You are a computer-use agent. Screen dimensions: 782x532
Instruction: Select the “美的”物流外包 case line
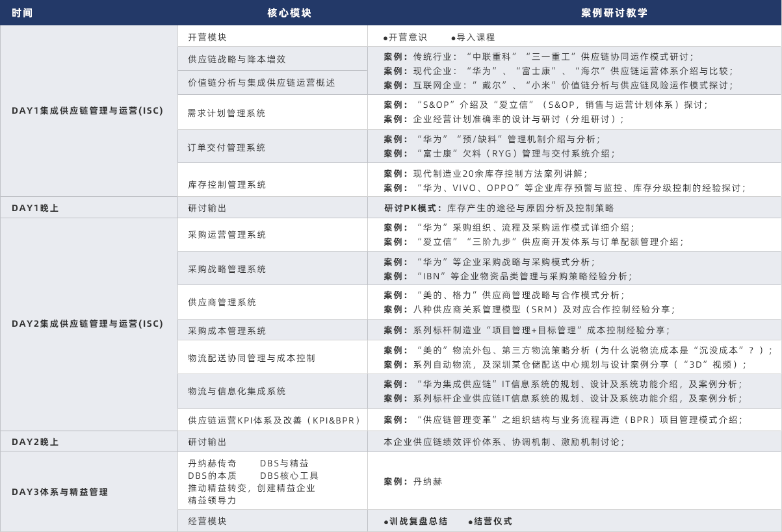click(578, 350)
